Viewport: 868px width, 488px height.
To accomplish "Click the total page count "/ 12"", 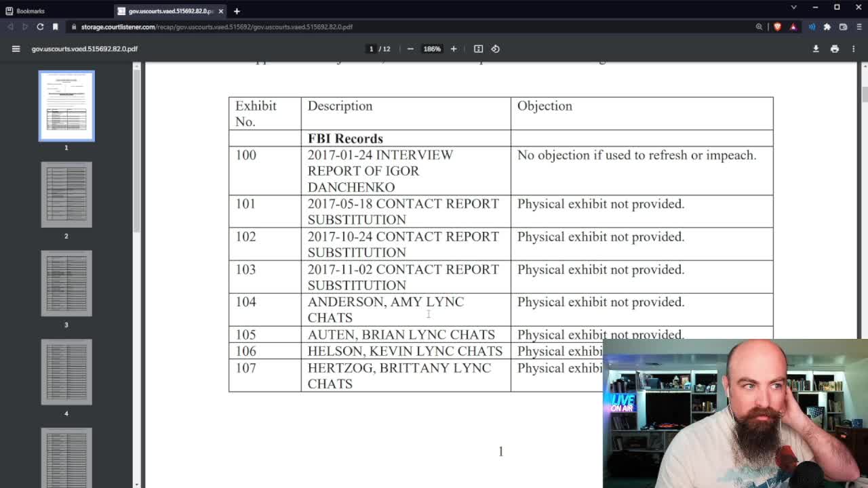I will 384,49.
